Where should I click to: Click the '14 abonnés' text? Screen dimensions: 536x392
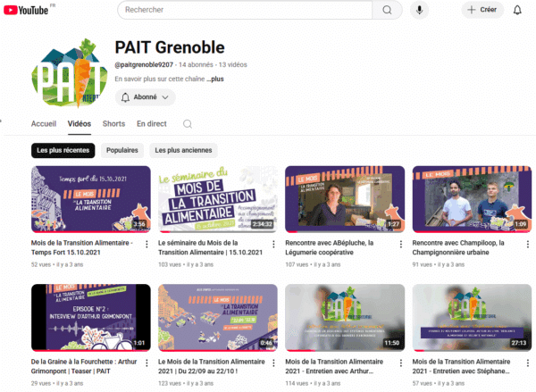click(x=196, y=65)
